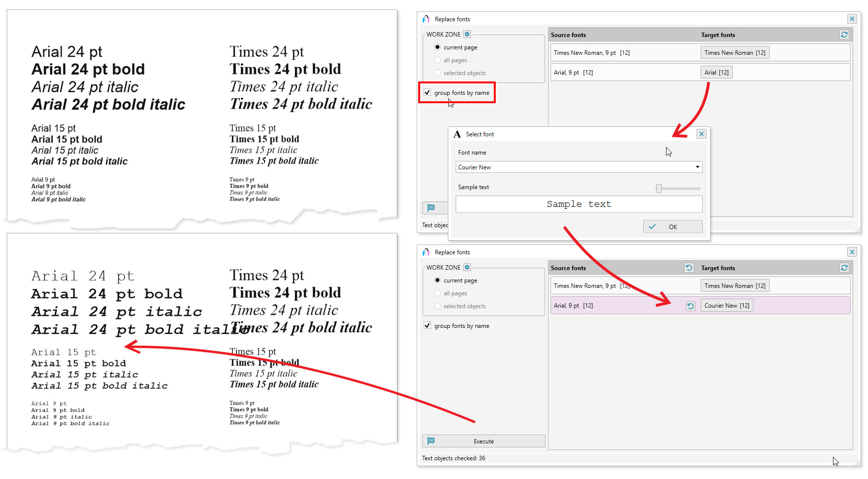Viewport: 868px width, 479px height.
Task: Reset all source fonts icon in lower window header
Action: [689, 268]
